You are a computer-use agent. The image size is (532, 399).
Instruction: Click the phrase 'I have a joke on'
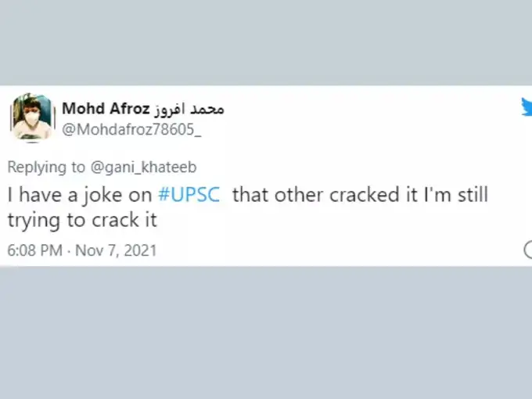(x=78, y=195)
